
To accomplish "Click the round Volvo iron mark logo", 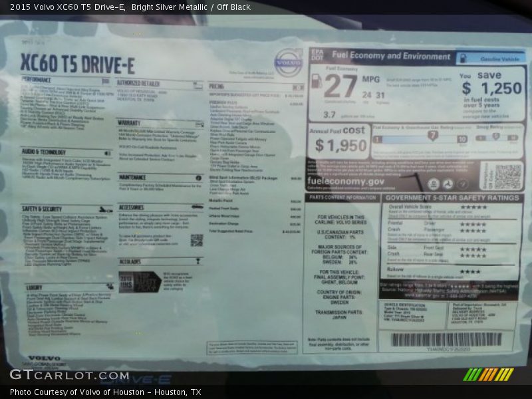I will 288,63.
